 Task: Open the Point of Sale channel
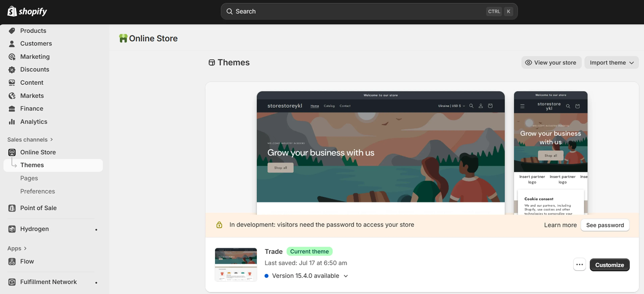[38, 208]
